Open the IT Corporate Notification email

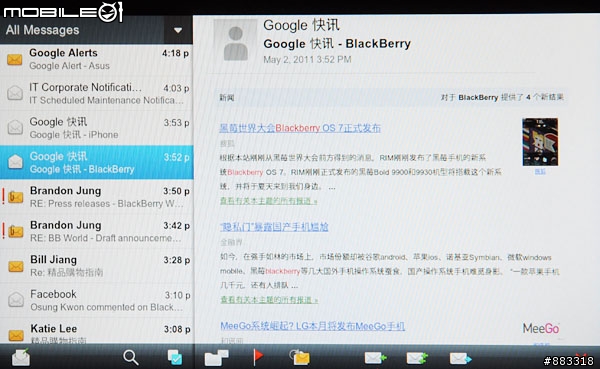click(96, 93)
